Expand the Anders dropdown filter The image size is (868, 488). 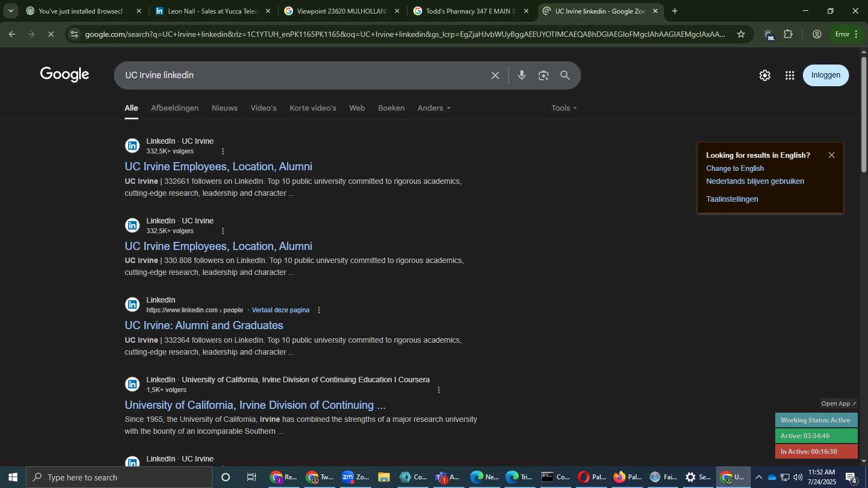434,108
